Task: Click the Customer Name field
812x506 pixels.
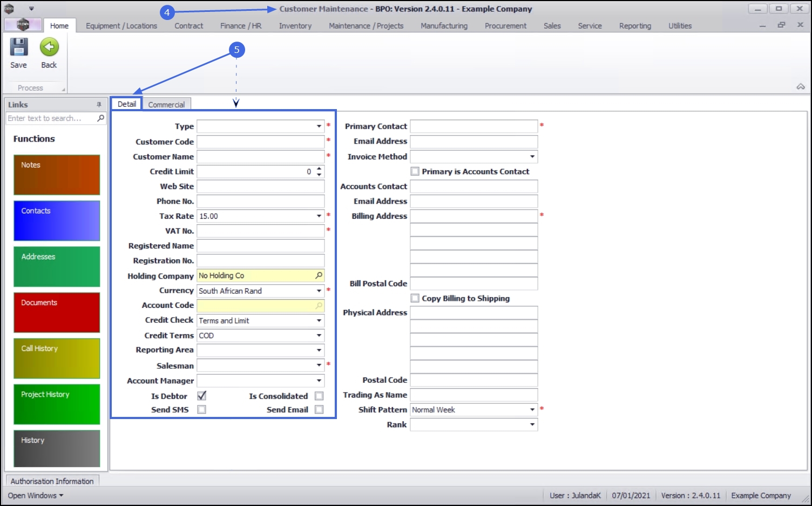Action: (261, 157)
